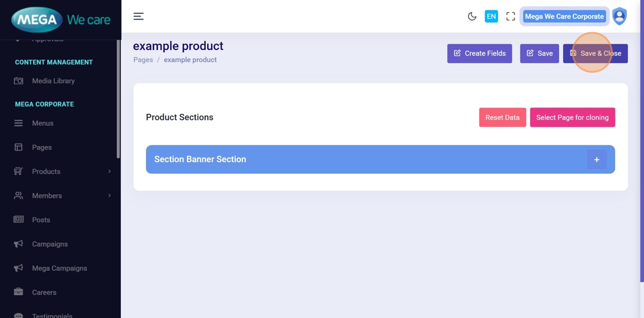Click the Pages layout icon in the sidebar

coord(18,147)
